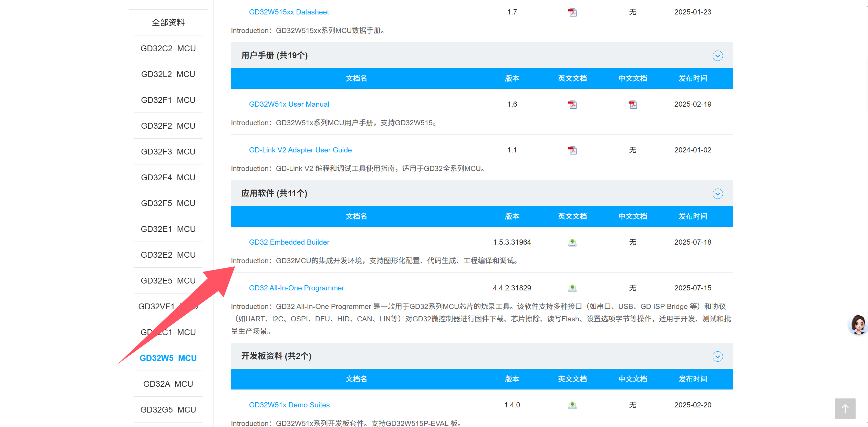Image resolution: width=868 pixels, height=427 pixels.
Task: Click 发布时间 header in 用户手册 table
Action: pyautogui.click(x=693, y=78)
